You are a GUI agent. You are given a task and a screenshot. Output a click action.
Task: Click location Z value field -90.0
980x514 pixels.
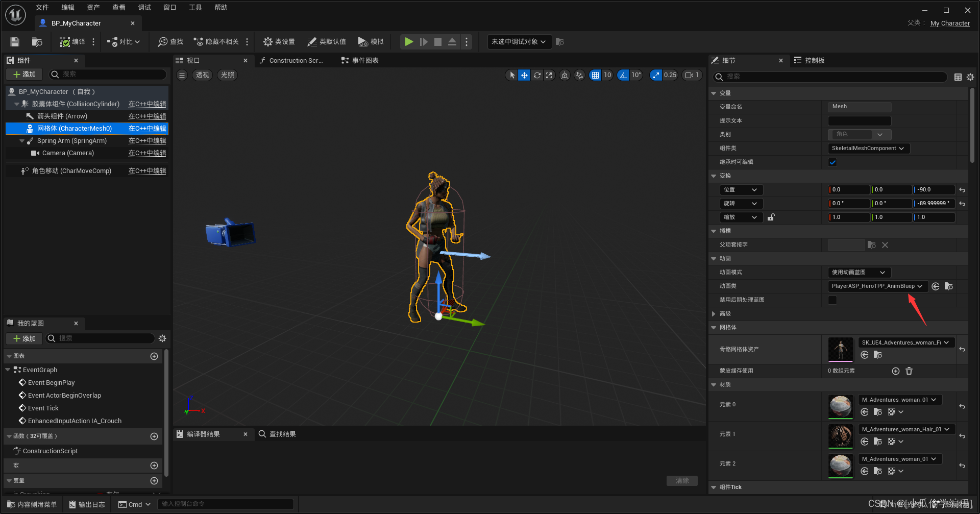tap(934, 190)
